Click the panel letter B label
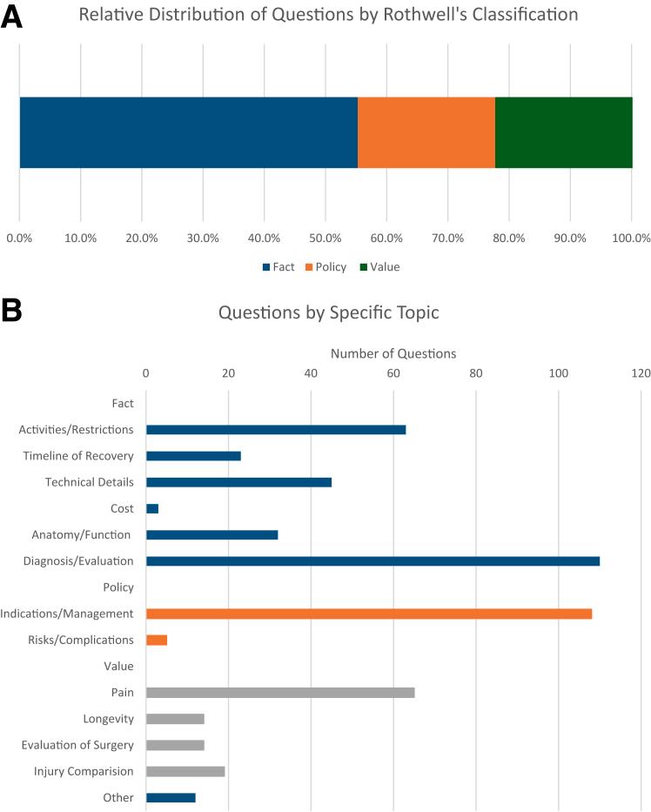This screenshot has width=651, height=812. coord(11,311)
